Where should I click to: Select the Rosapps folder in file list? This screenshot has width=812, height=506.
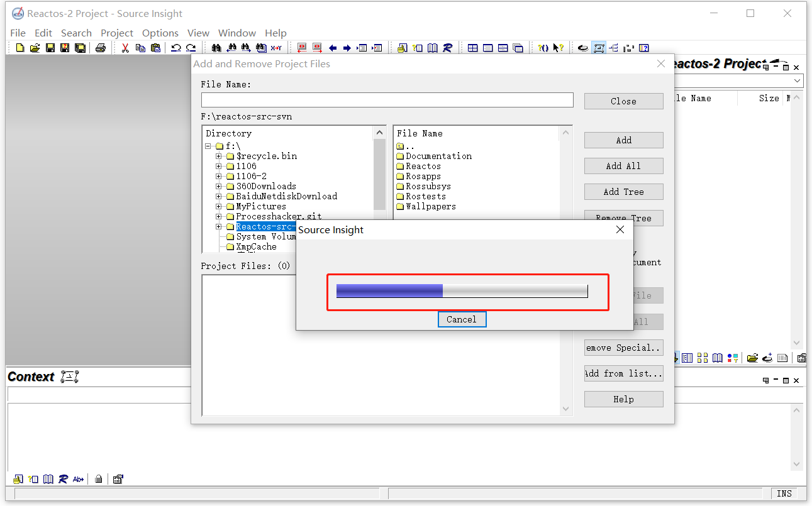(419, 176)
